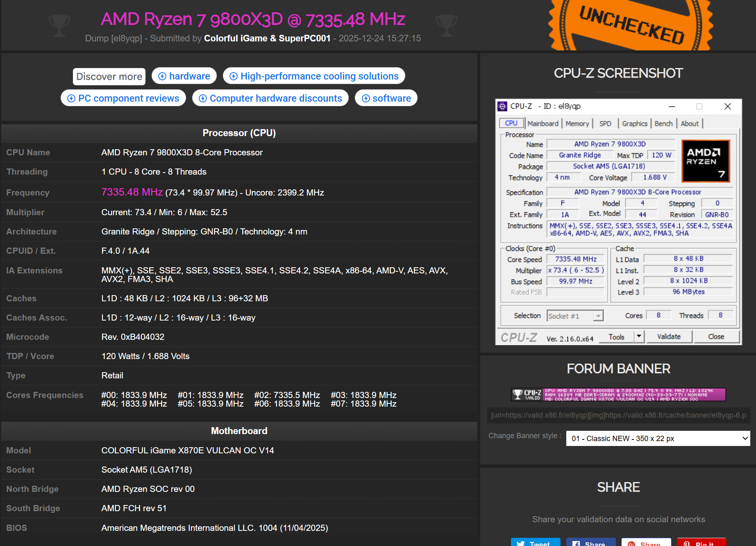Switch to the Memory tab in CPU-Z
The width and height of the screenshot is (756, 546).
pos(577,123)
